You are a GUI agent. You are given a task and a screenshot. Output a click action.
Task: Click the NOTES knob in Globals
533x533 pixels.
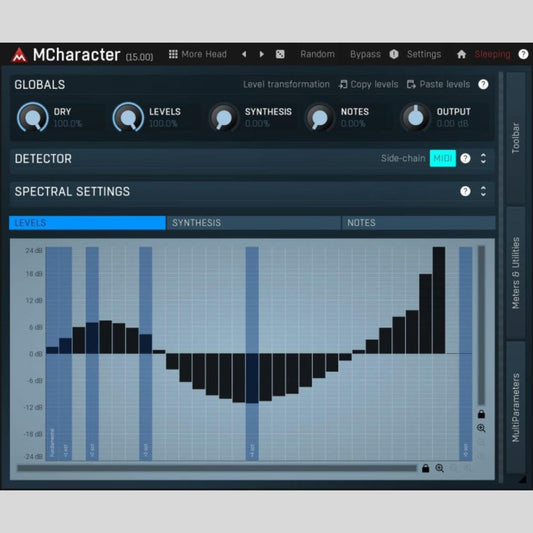coord(320,118)
